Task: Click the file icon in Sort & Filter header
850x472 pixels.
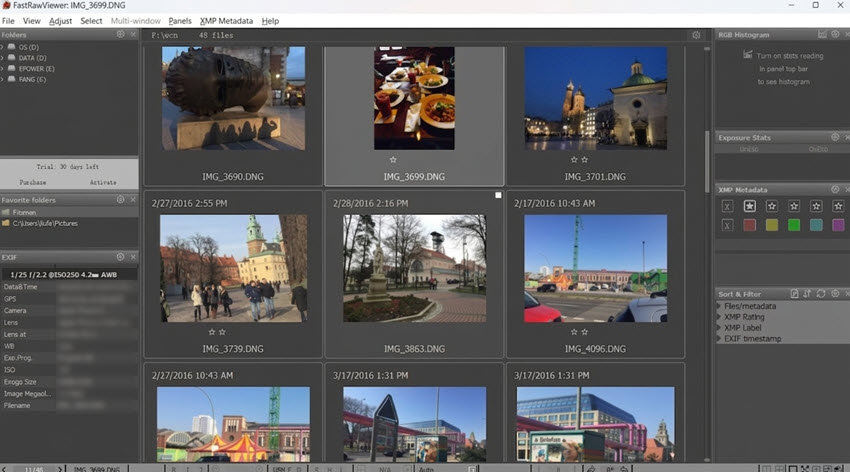Action: [794, 294]
